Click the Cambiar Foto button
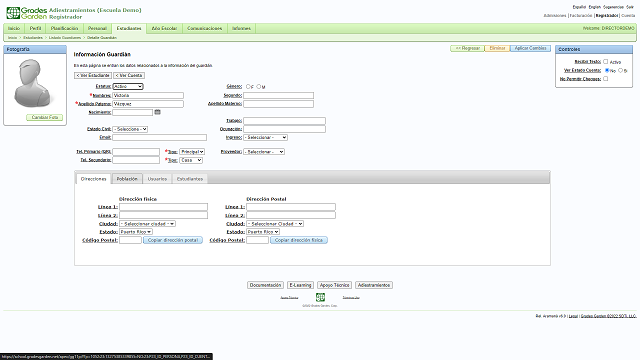This screenshot has height=360, width=640. [45, 118]
